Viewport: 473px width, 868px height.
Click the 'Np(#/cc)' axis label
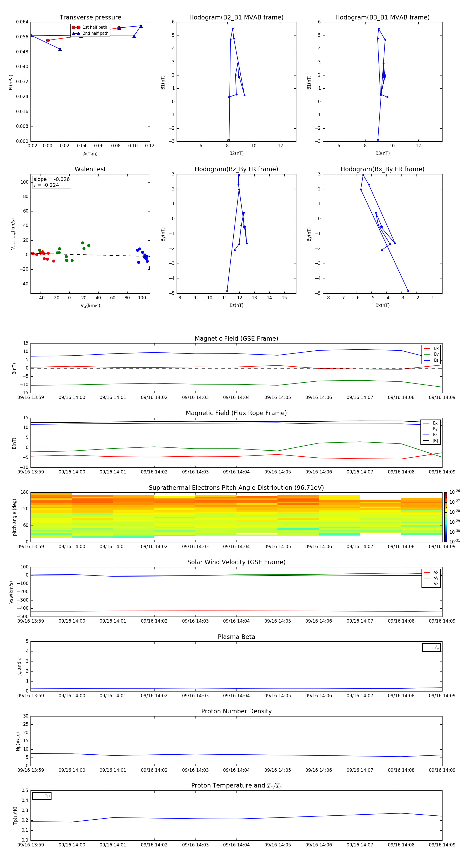point(18,741)
